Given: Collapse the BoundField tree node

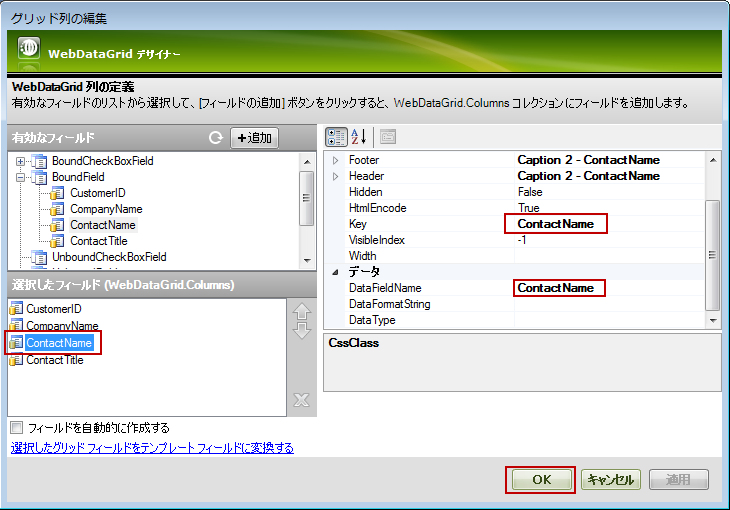Looking at the screenshot, I should (x=20, y=177).
